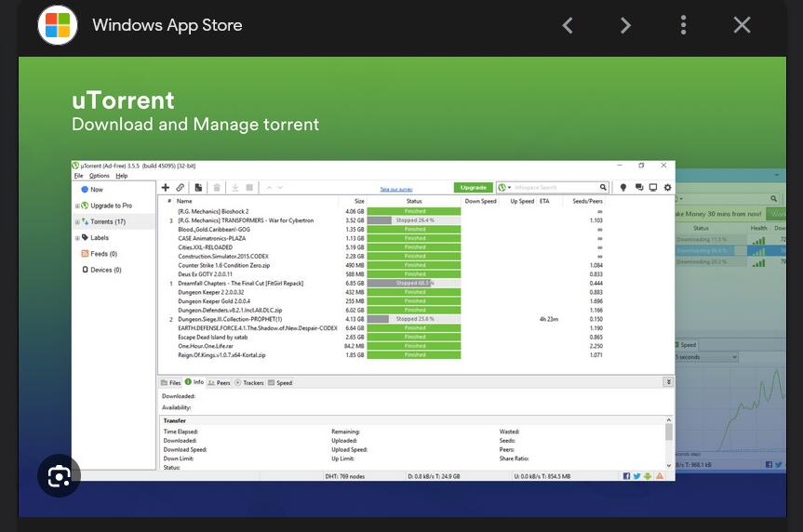Screen dimensions: 803x532
Task: Click the Google Lens icon on image
Action: (x=59, y=475)
